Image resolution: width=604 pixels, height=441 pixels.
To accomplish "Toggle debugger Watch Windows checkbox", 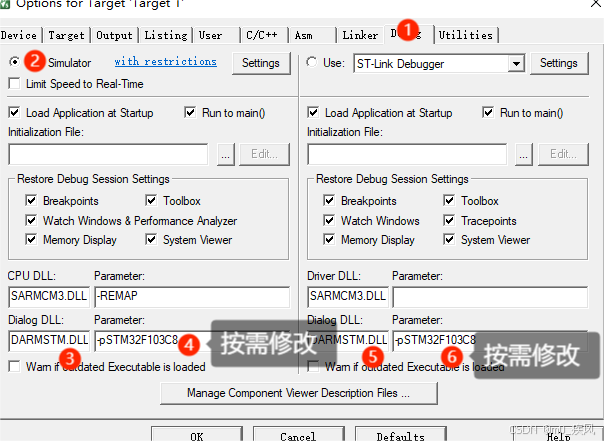I will (x=329, y=220).
